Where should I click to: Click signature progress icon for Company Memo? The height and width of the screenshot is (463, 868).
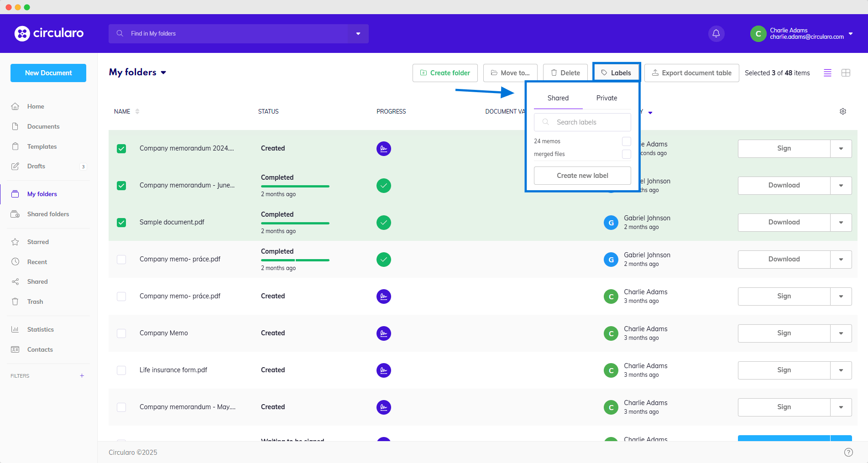point(383,333)
